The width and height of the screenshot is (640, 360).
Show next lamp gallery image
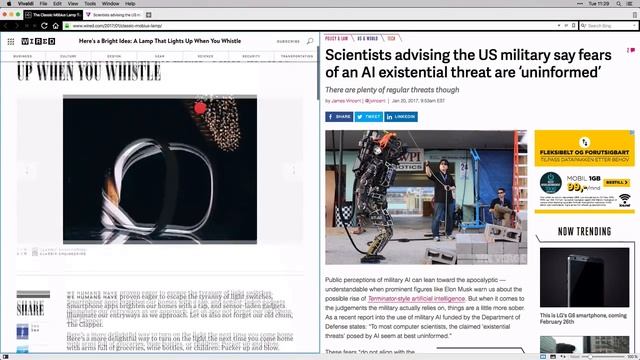[x=293, y=171]
